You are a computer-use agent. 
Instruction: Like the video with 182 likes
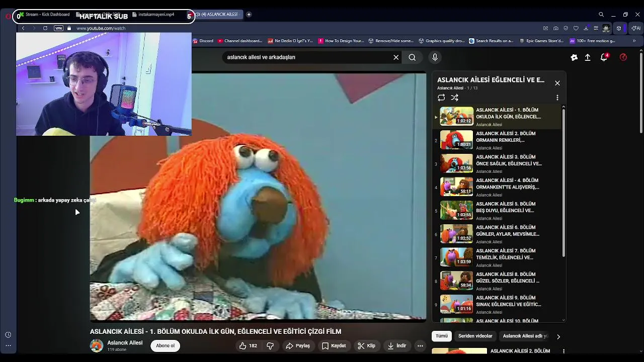click(x=248, y=346)
